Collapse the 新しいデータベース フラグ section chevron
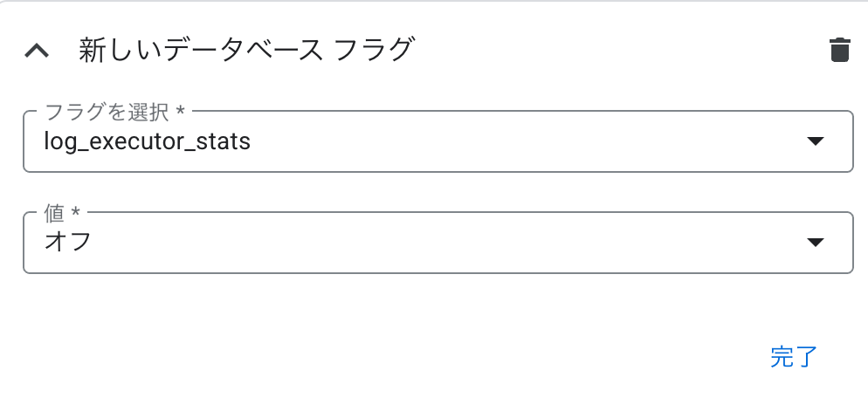 [x=37, y=51]
